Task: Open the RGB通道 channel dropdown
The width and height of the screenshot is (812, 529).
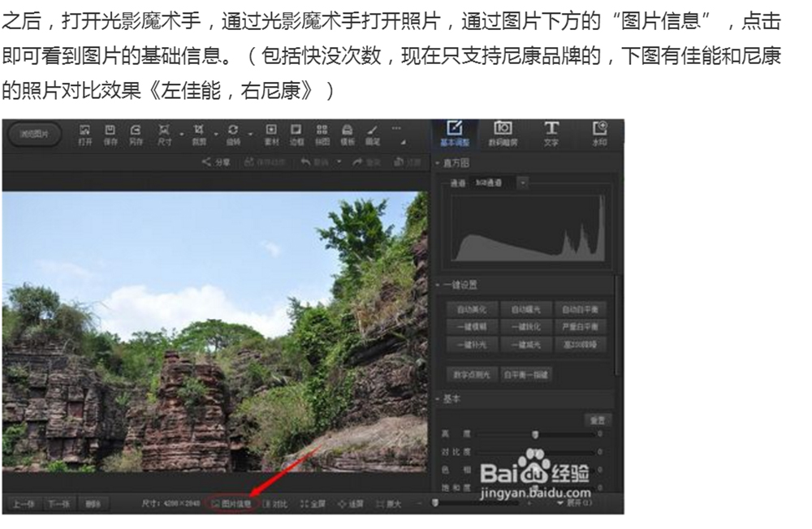Action: pyautogui.click(x=522, y=182)
